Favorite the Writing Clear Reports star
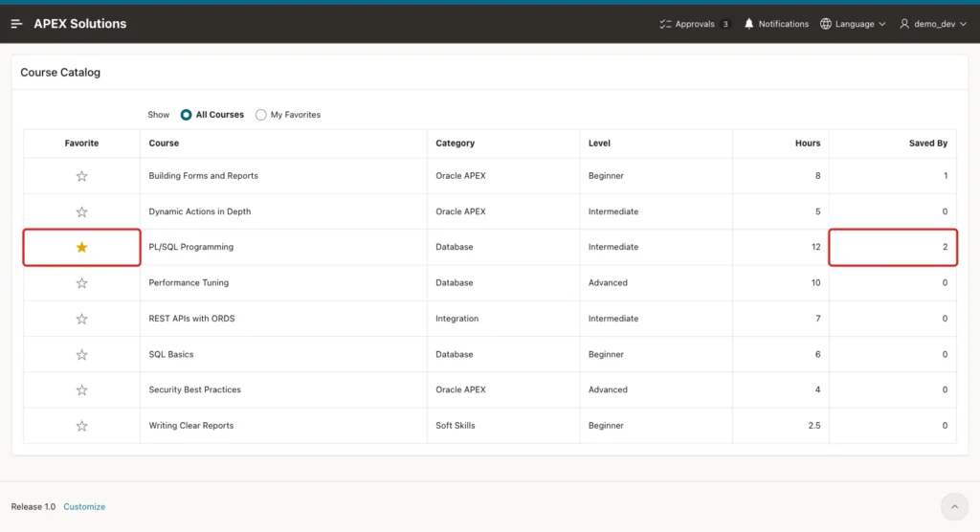 [x=82, y=426]
